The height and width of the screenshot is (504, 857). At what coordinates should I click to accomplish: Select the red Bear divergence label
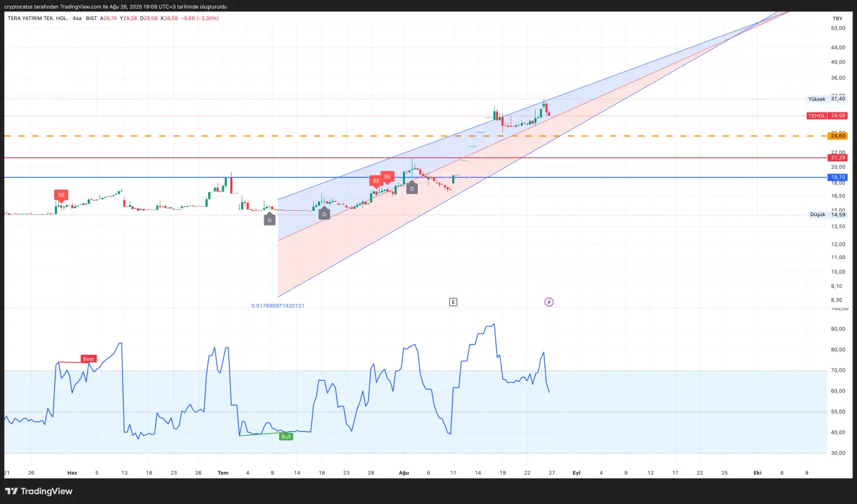pos(88,359)
